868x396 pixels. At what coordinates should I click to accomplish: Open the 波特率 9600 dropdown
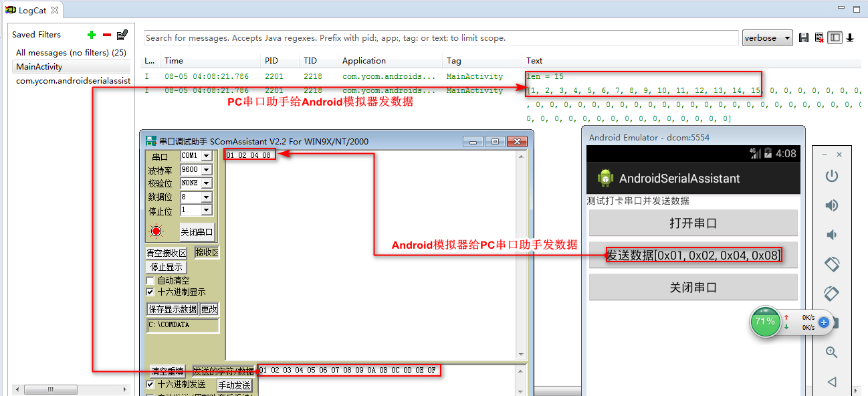coord(206,170)
